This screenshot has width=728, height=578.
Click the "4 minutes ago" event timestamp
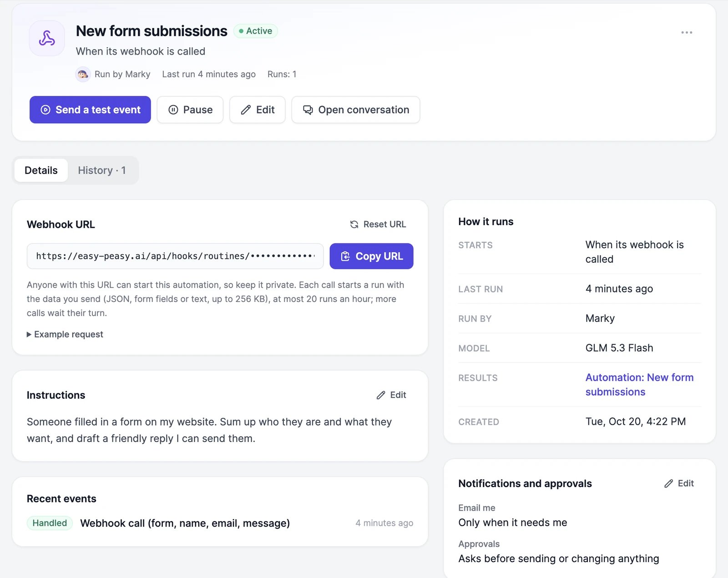[384, 523]
